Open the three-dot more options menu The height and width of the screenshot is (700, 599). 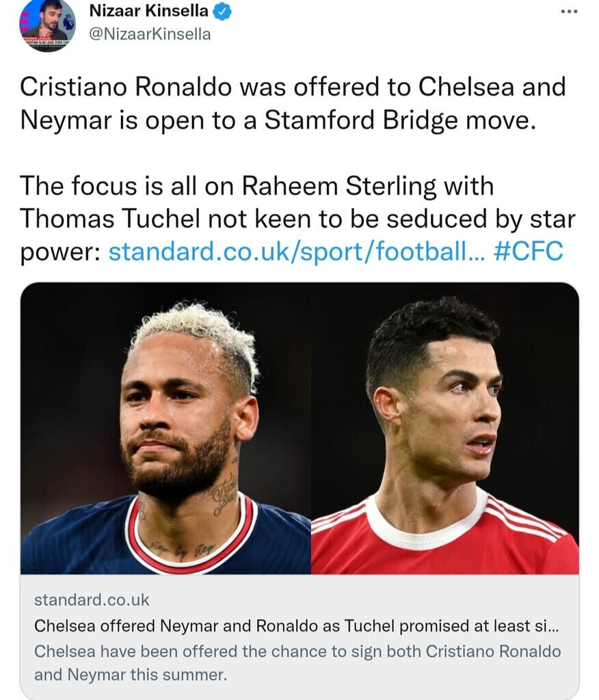pyautogui.click(x=569, y=12)
